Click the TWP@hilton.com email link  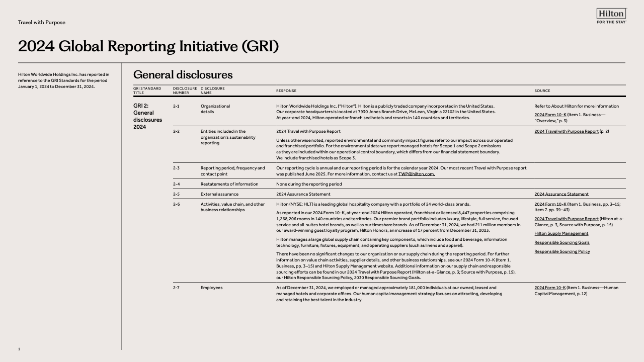coord(416,174)
